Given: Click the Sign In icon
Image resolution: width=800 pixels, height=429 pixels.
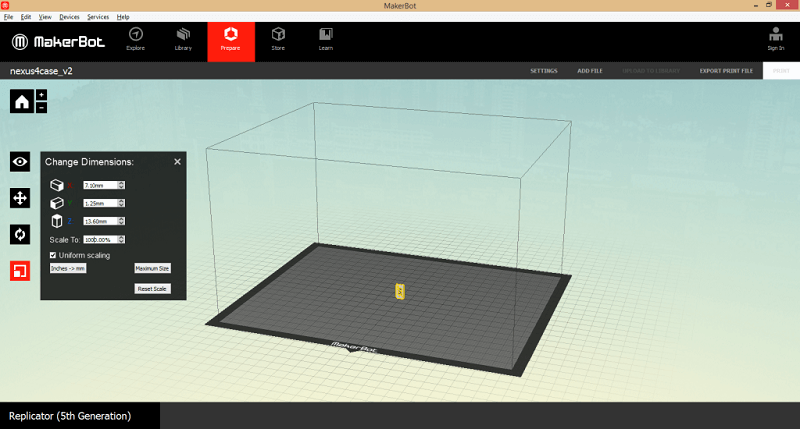Looking at the screenshot, I should coord(776,39).
